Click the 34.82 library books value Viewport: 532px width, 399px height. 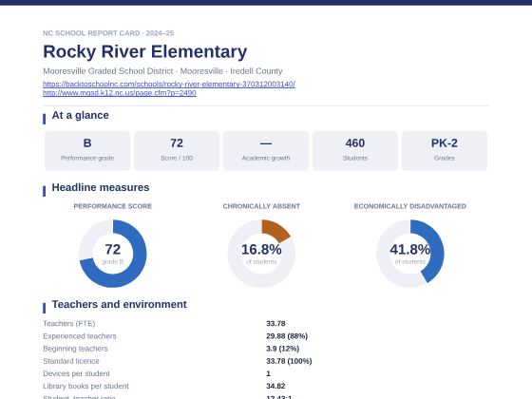click(275, 386)
